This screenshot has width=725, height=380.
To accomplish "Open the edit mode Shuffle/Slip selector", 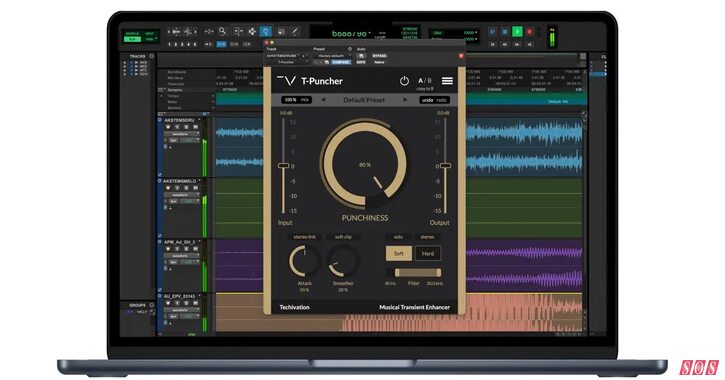I will [141, 37].
